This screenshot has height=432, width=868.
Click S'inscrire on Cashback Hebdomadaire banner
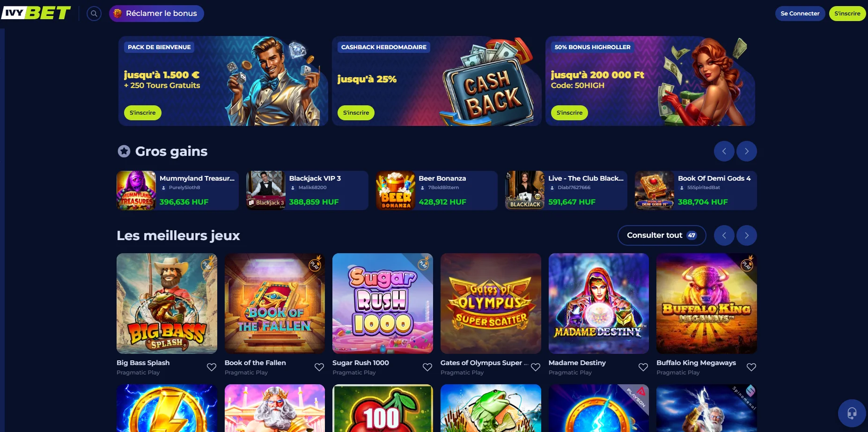coord(356,113)
